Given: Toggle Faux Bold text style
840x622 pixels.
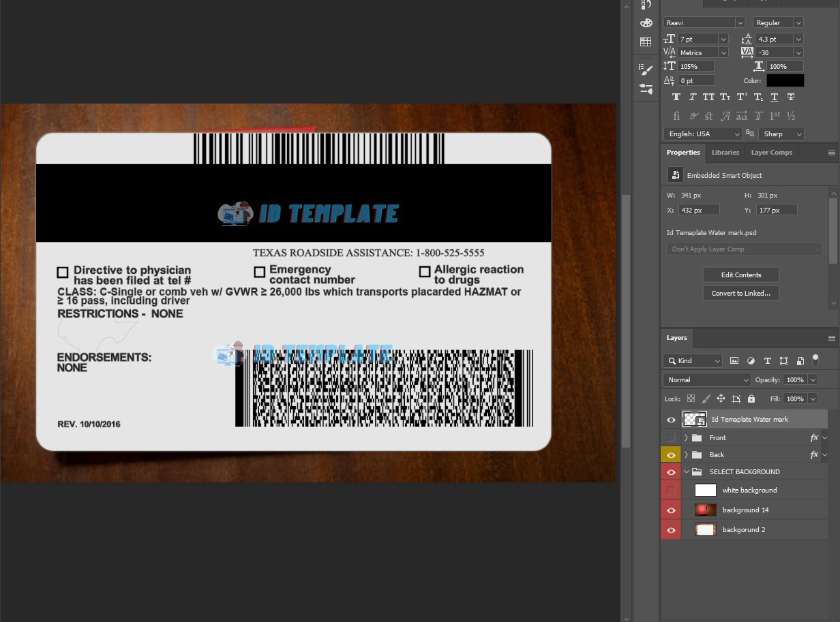Looking at the screenshot, I should (x=676, y=98).
